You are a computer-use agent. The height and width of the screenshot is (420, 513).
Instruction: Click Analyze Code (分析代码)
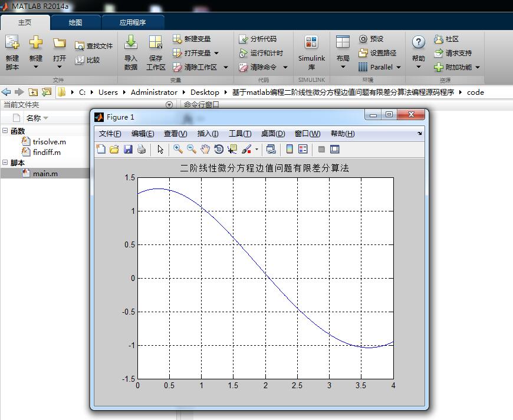258,39
